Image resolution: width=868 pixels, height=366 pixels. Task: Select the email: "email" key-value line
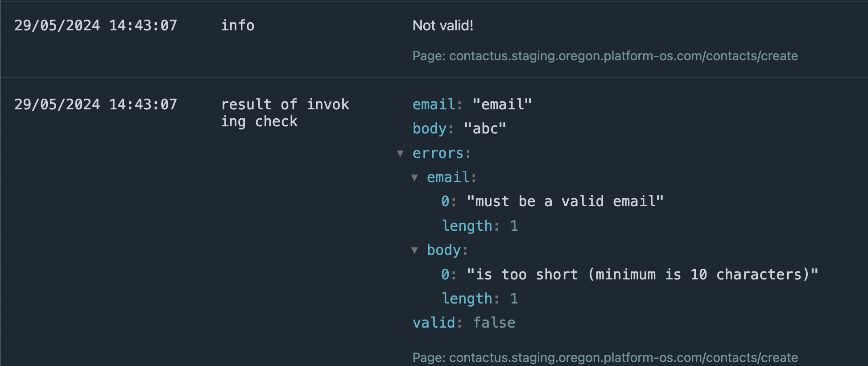pyautogui.click(x=471, y=104)
